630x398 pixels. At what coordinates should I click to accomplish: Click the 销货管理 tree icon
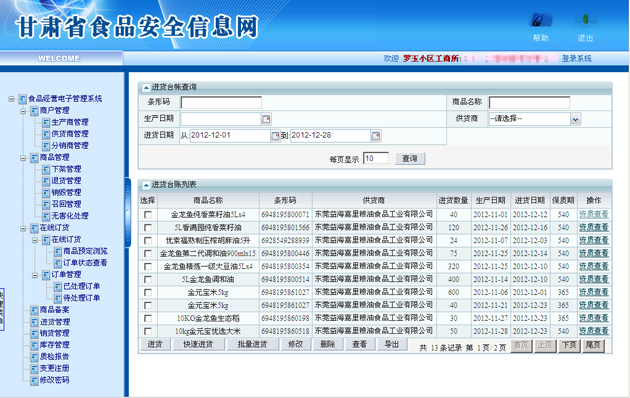coord(35,334)
